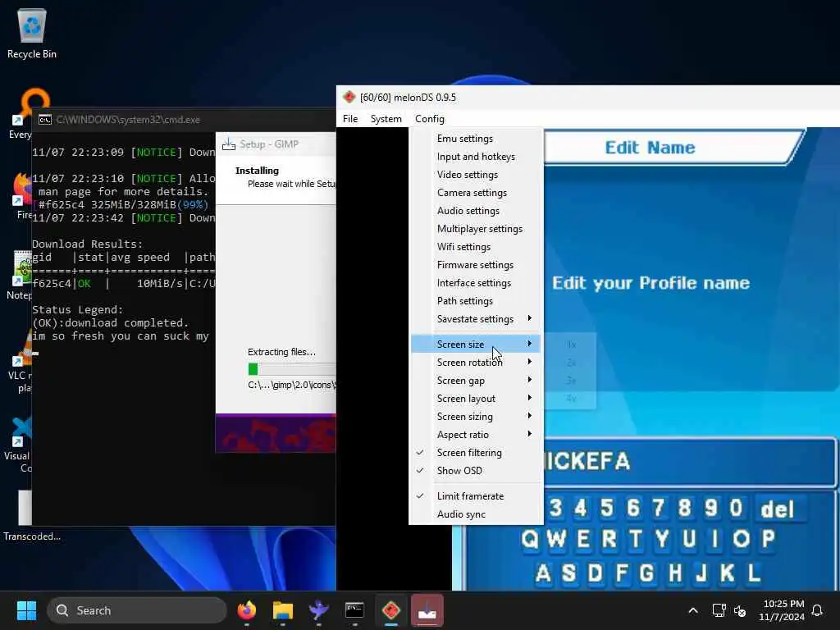Image resolution: width=840 pixels, height=630 pixels.
Task: Switch to melonDS taskbar icon
Action: coord(390,610)
